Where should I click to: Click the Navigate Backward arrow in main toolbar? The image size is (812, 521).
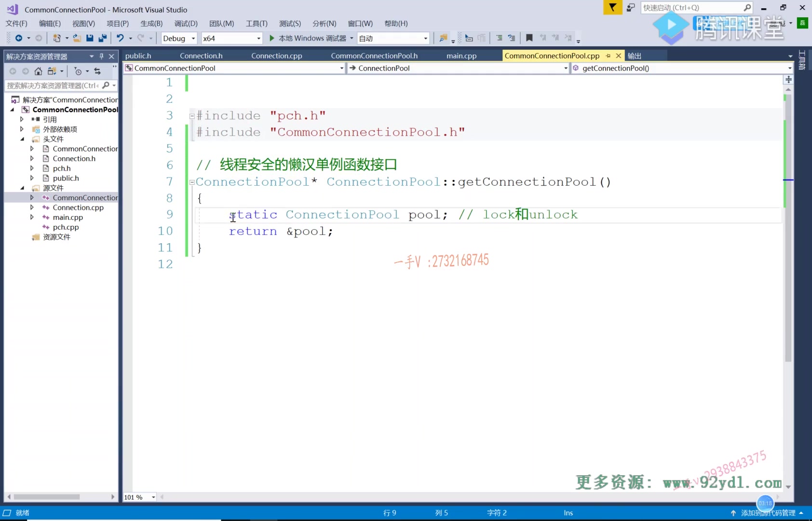[19, 38]
